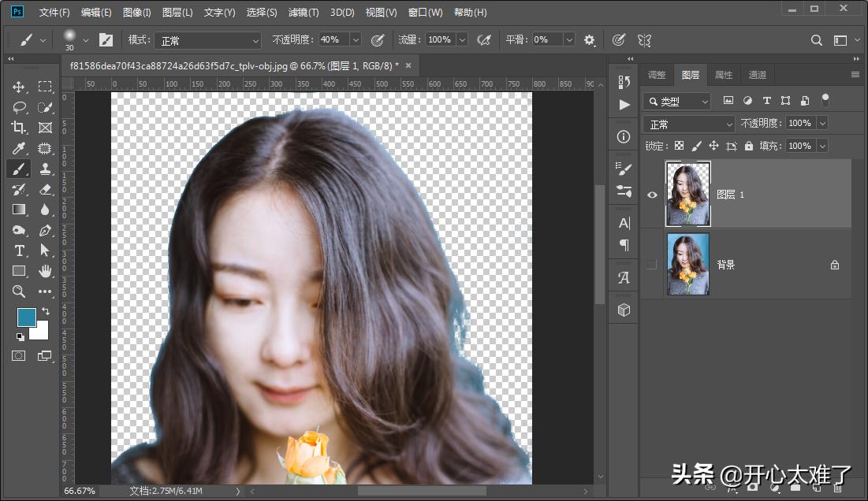Viewport: 868px width, 501px height.
Task: Click the brush settings panel icon beside mode
Action: 106,39
